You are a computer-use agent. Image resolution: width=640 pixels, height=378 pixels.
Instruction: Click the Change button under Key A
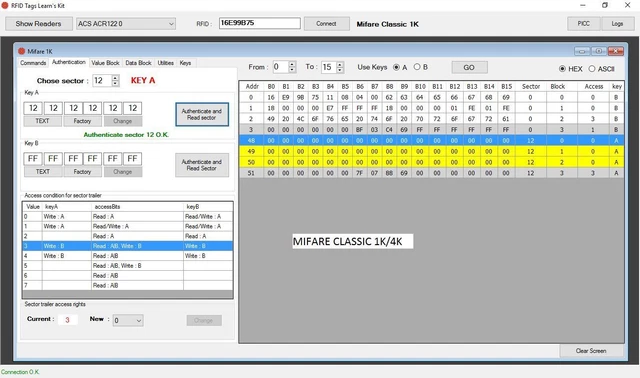click(123, 121)
